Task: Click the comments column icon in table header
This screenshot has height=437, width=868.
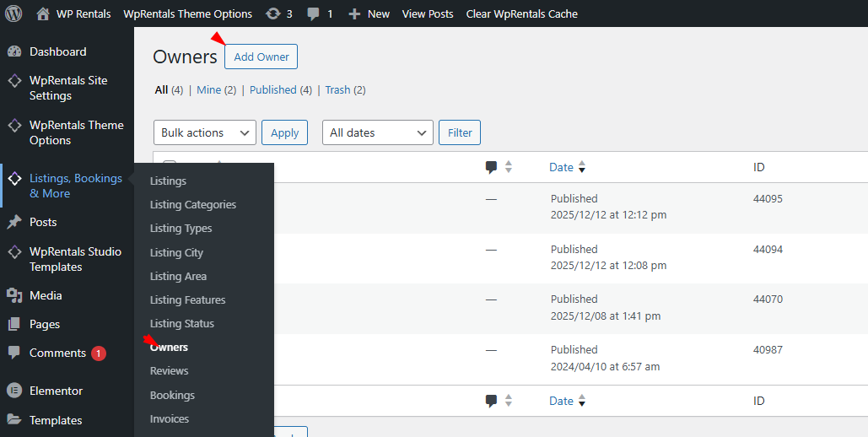Action: tap(491, 167)
